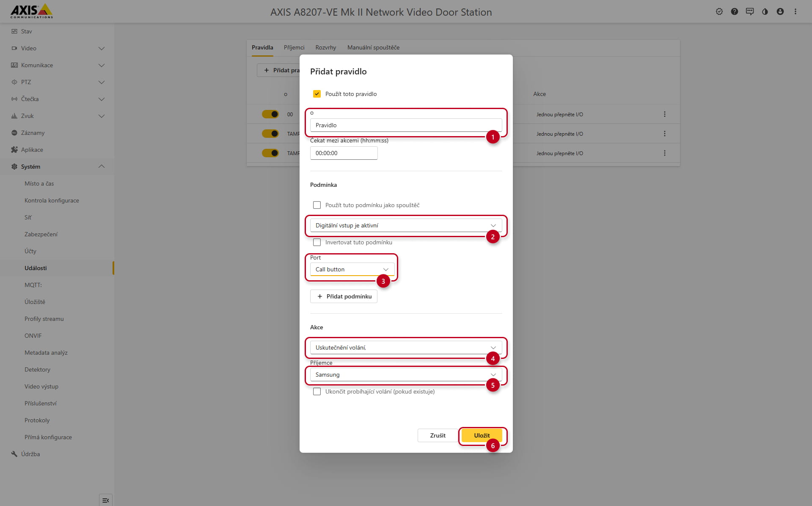Click the Zvuk audio icon in sidebar
This screenshot has height=506, width=812.
point(14,116)
